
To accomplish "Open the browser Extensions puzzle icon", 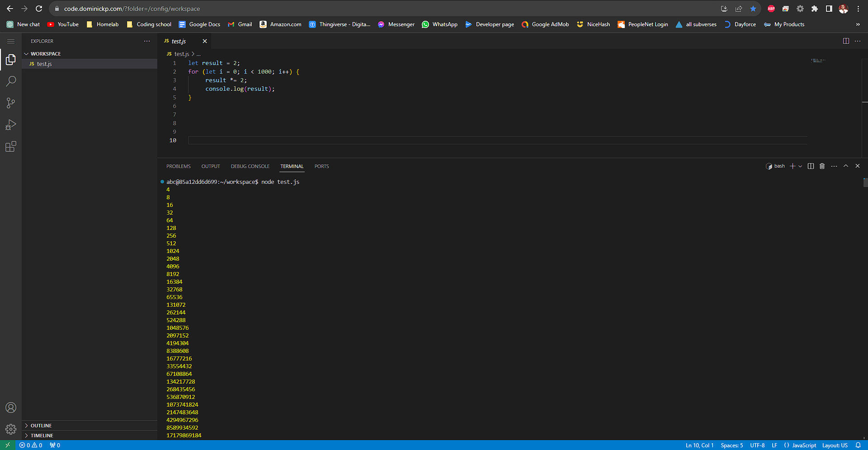I will [815, 9].
